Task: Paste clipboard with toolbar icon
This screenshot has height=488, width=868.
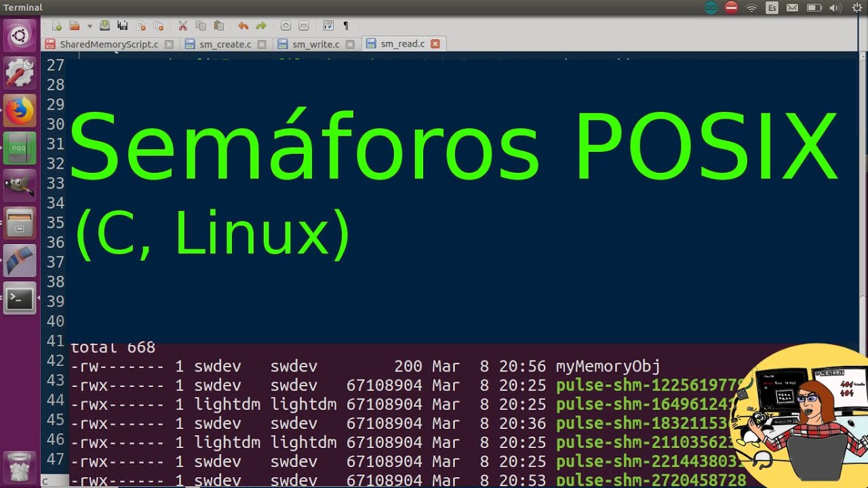Action: 218,26
